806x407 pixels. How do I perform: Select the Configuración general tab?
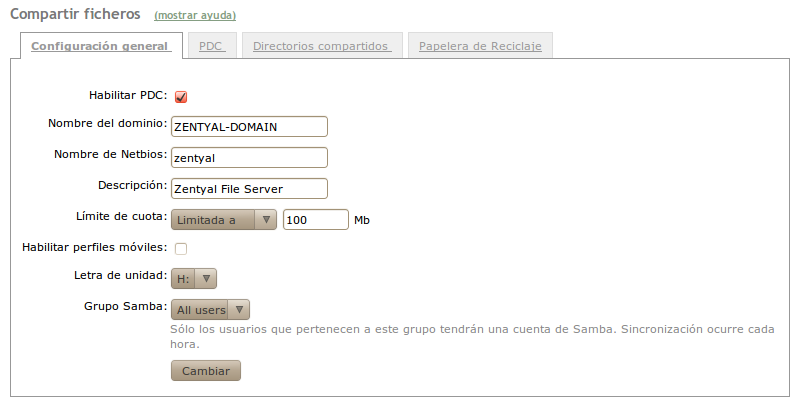(100, 46)
